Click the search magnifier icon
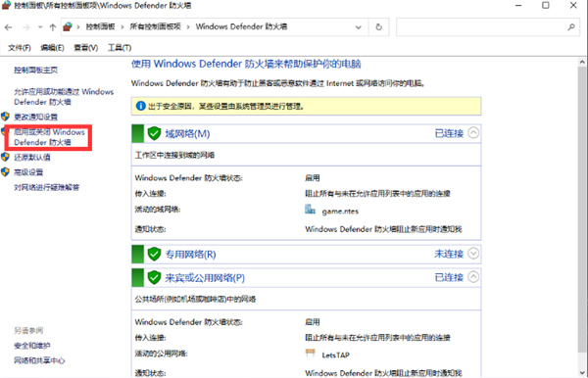Image resolution: width=588 pixels, height=378 pixels. point(571,27)
